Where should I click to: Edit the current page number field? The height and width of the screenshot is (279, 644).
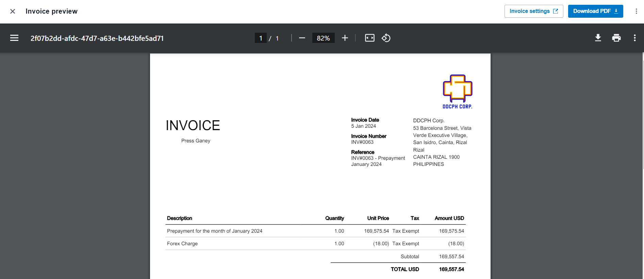(261, 38)
